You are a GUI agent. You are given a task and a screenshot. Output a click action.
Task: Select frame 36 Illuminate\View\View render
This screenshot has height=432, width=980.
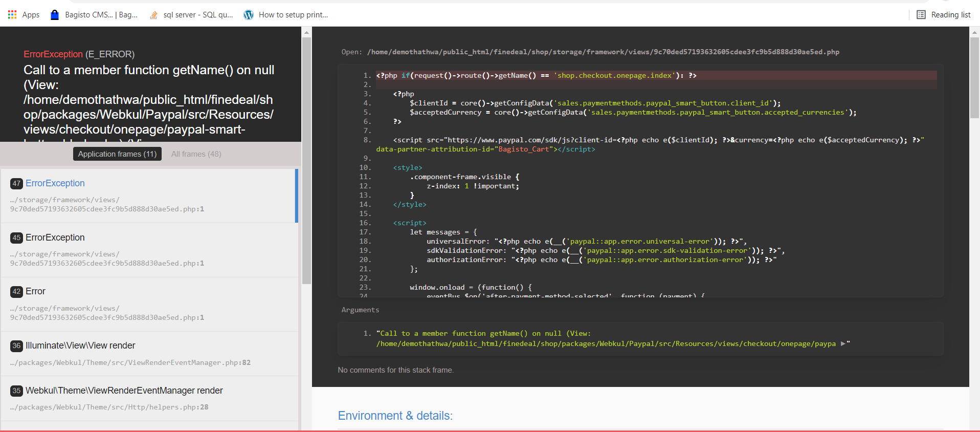tap(149, 354)
